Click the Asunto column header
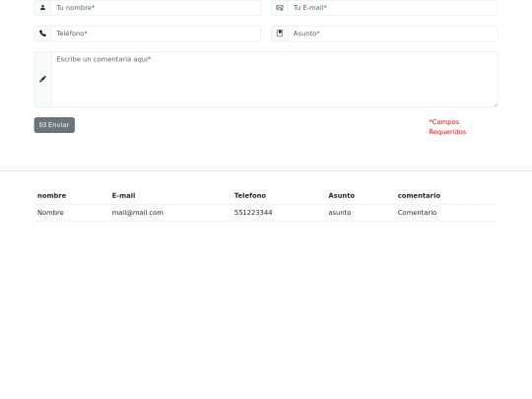The height and width of the screenshot is (399, 532). (x=341, y=195)
